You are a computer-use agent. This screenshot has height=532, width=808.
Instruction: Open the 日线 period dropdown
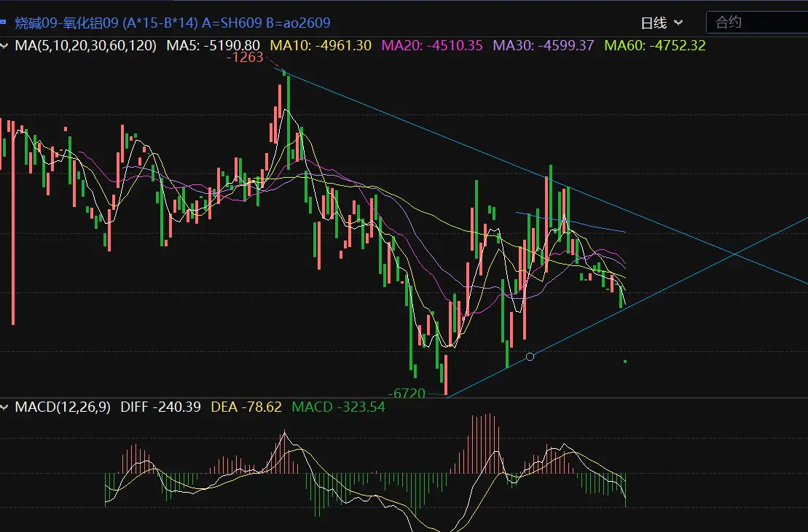661,23
